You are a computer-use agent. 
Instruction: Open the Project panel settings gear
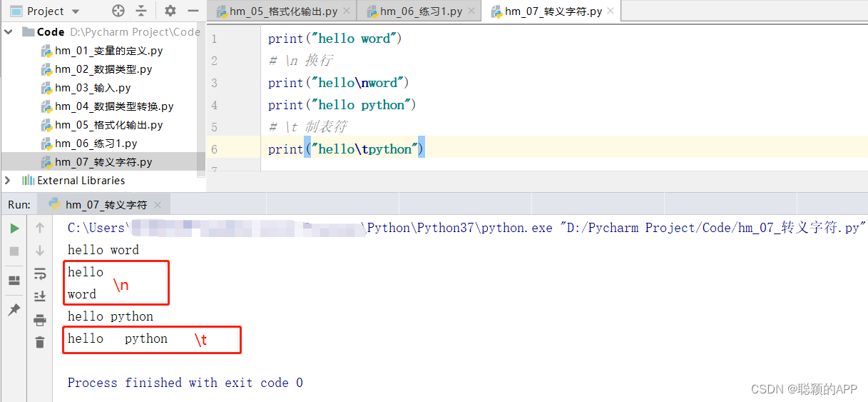(170, 11)
